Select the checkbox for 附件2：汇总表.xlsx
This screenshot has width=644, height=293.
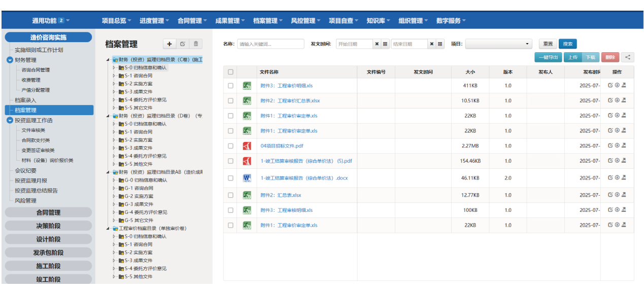click(x=230, y=195)
